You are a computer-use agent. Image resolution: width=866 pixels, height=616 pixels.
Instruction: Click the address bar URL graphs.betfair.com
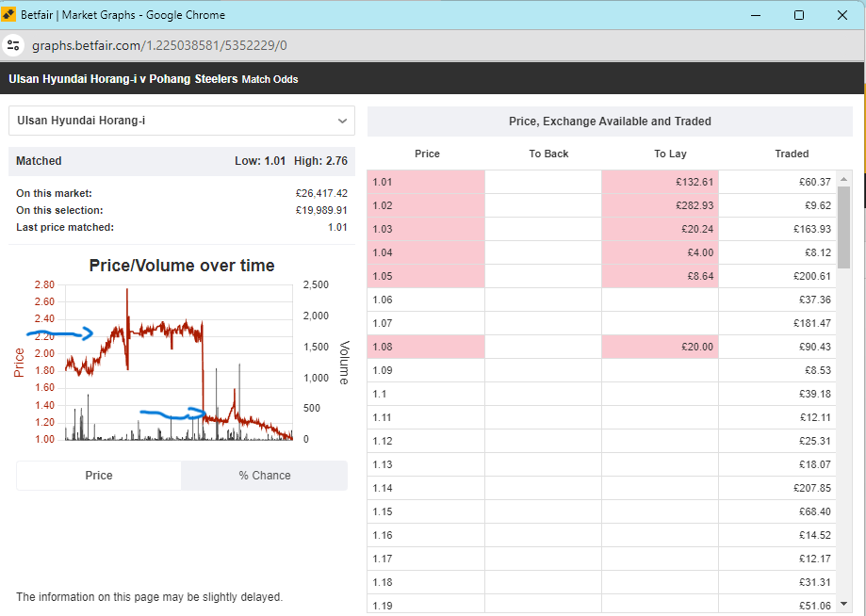tap(159, 45)
